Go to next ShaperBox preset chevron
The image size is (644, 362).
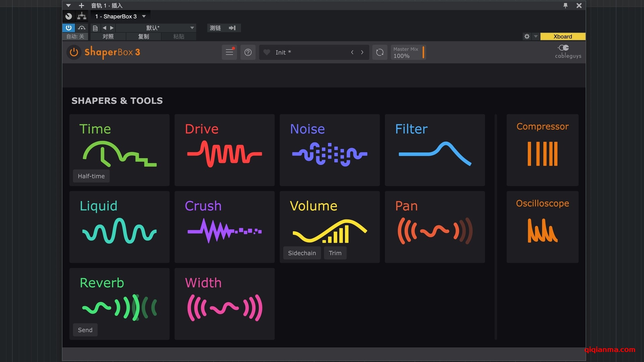(x=362, y=52)
